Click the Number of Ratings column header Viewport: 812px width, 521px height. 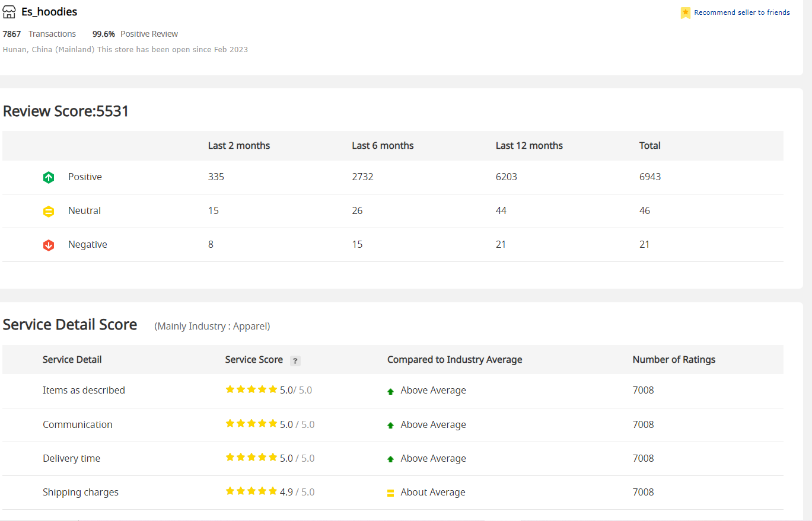pos(674,359)
